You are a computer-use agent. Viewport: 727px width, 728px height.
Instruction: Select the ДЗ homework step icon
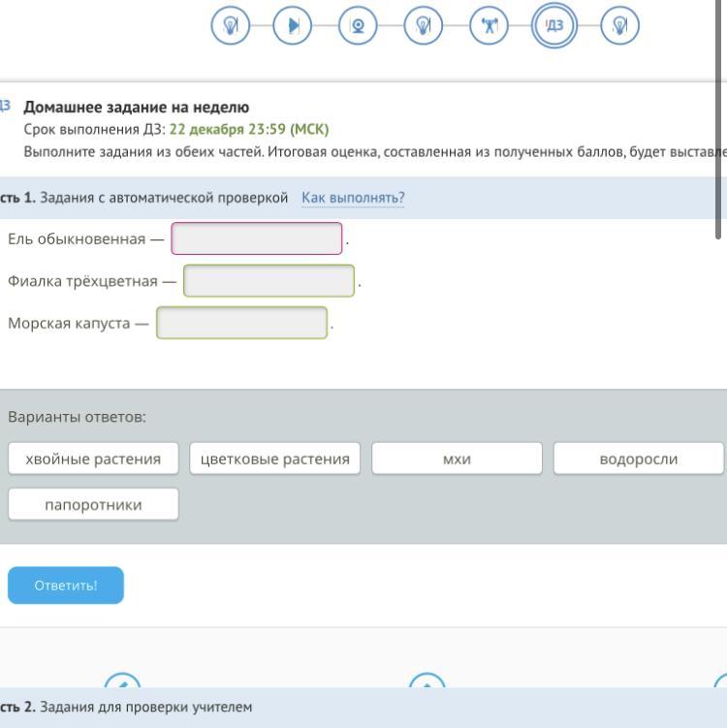(x=553, y=26)
